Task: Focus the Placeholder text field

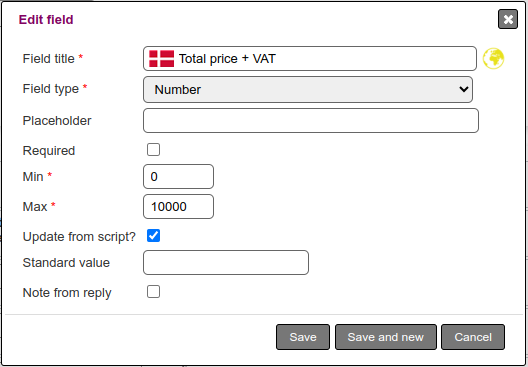Action: pos(311,121)
